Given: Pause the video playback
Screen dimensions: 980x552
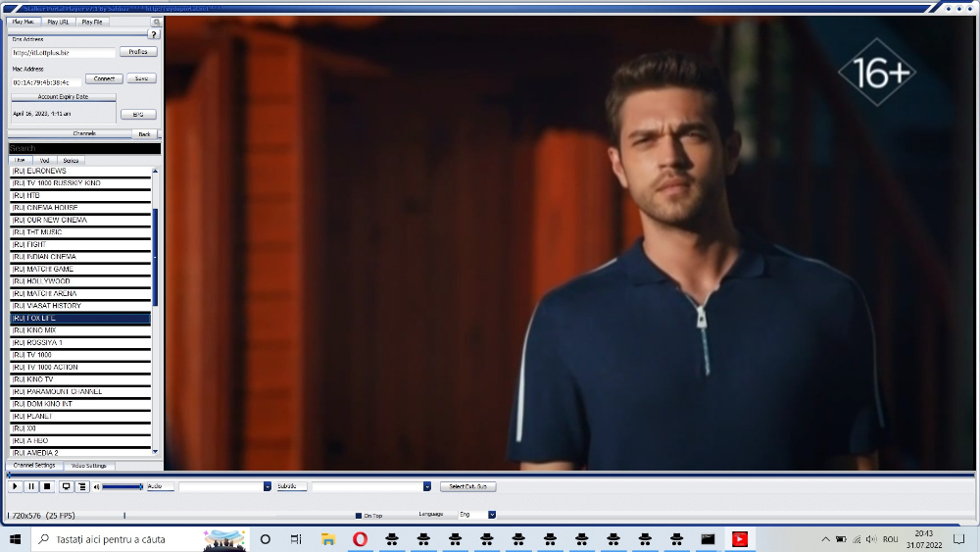Looking at the screenshot, I should coord(31,486).
